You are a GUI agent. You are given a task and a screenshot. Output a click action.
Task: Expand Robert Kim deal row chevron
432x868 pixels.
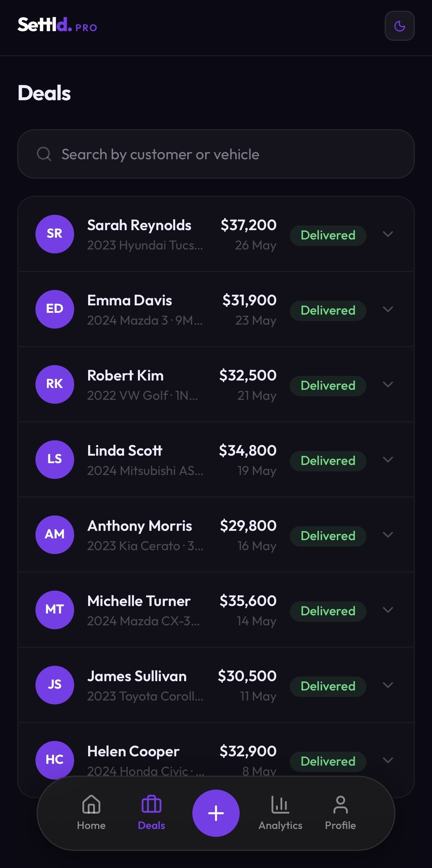(388, 384)
